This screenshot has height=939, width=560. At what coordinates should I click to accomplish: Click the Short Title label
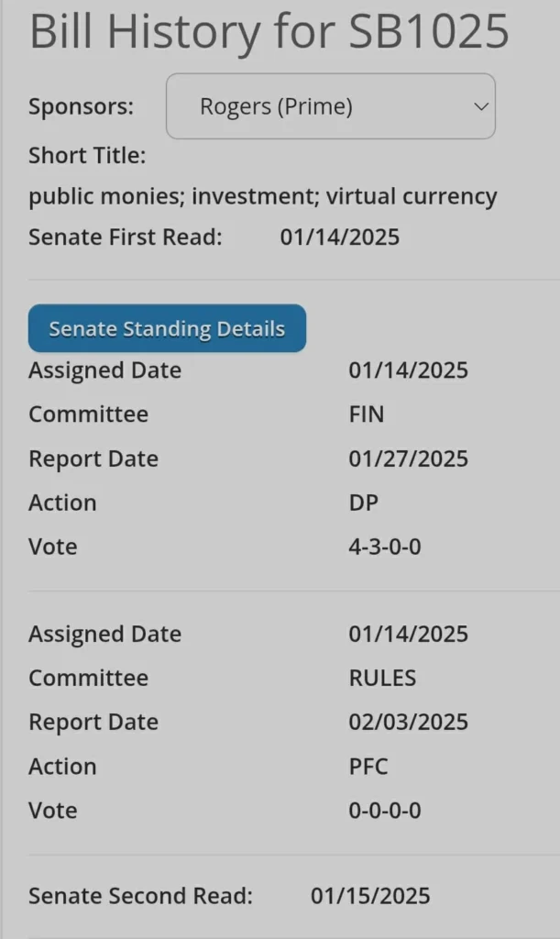pos(87,156)
